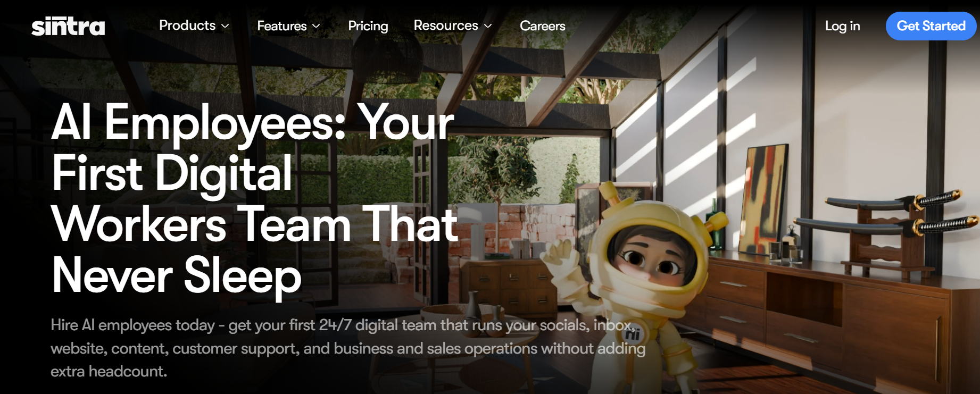Visit the Careers page
The width and height of the screenshot is (980, 394).
(x=543, y=26)
